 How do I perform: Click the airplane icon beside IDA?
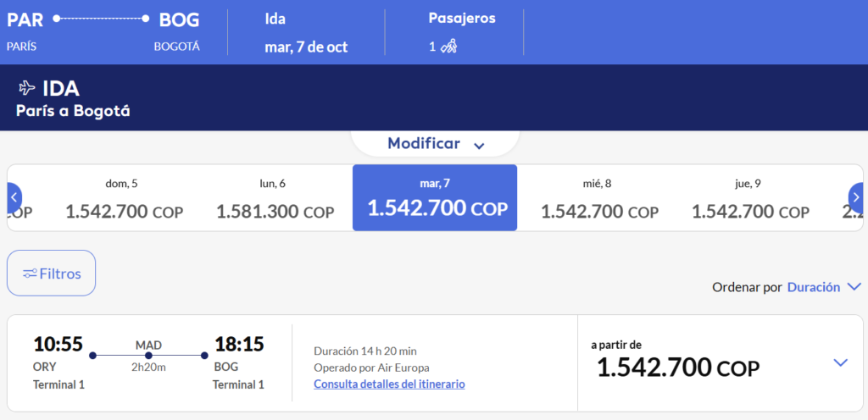pos(26,88)
